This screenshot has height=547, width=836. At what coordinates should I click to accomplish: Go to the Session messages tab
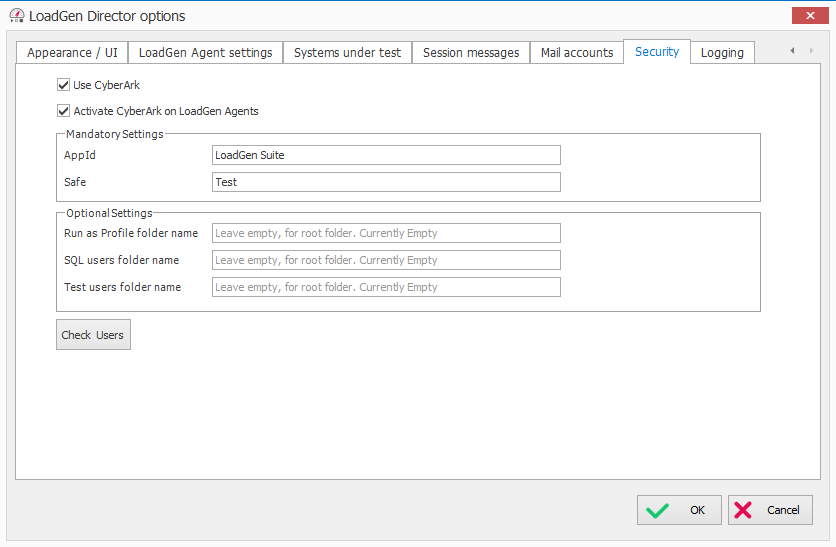471,53
